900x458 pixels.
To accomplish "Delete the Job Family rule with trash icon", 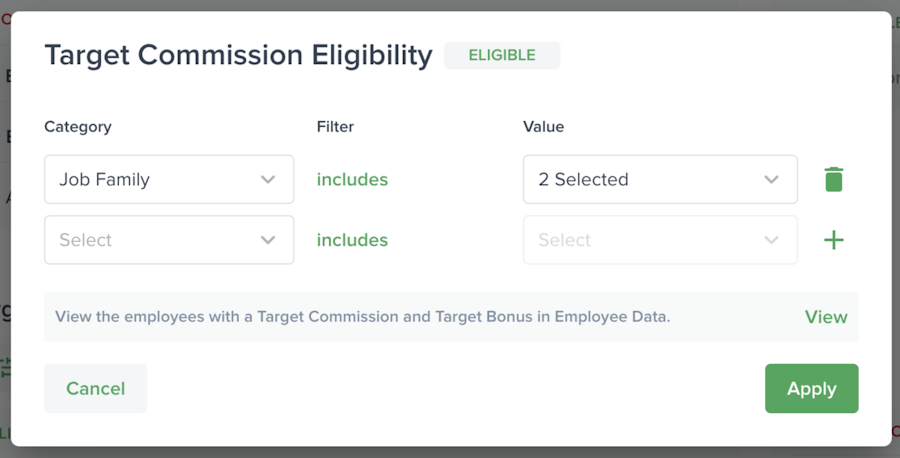I will coord(833,180).
